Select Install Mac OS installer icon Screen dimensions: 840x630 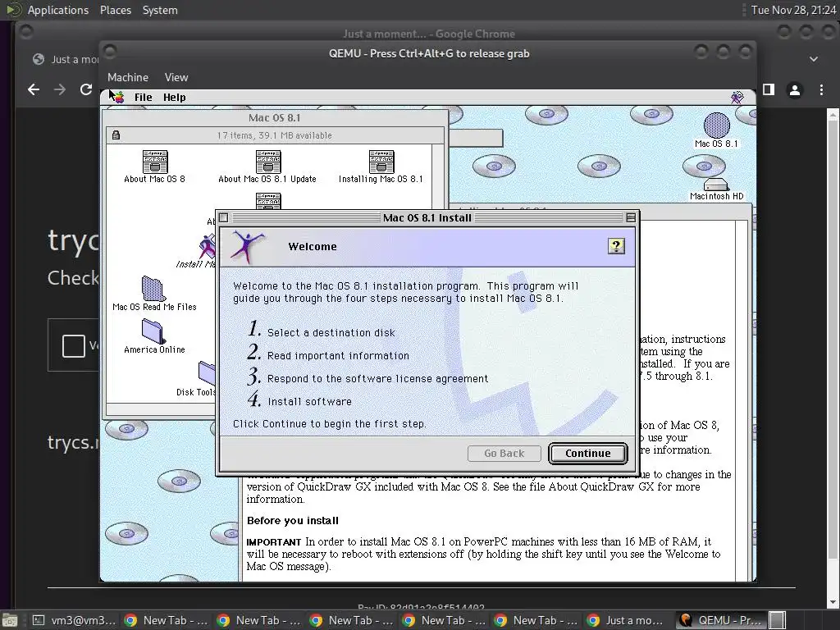[x=207, y=247]
